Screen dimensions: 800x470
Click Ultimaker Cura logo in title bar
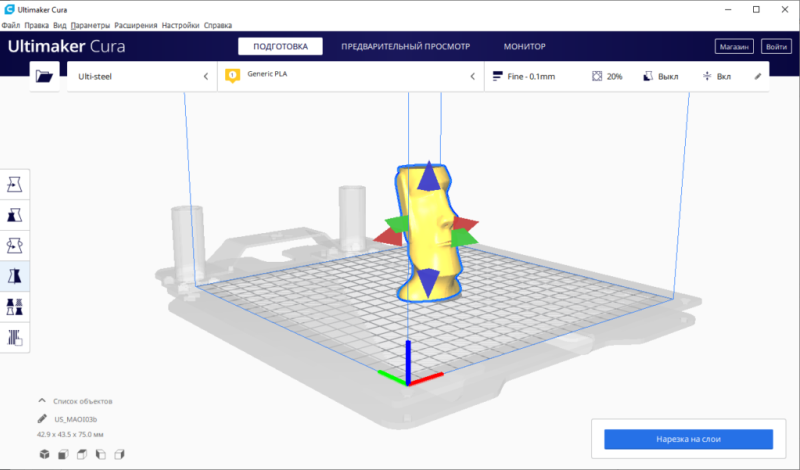[x=9, y=9]
